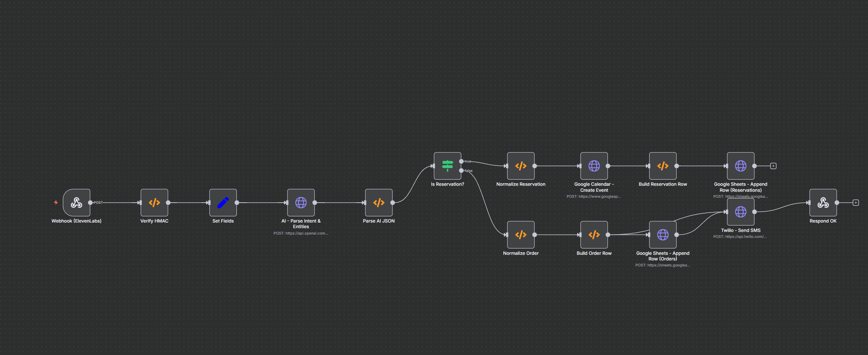Viewport: 868px width, 355px height.
Task: Click the 'Normalize Order' label text
Action: (521, 253)
